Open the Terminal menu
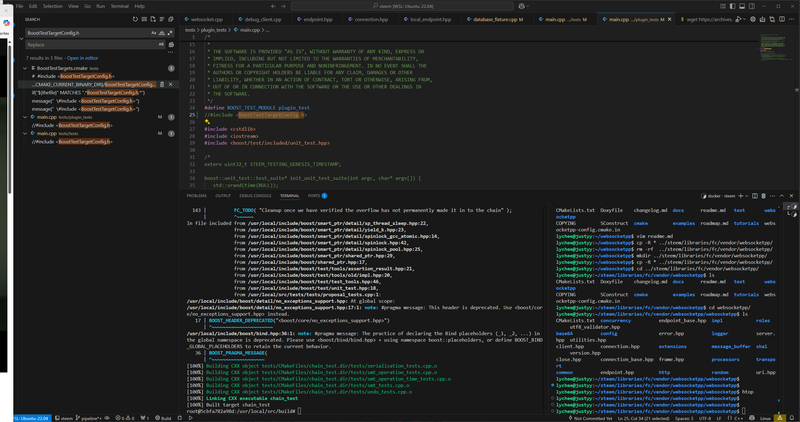Viewport: 800px width, 422px height. click(x=119, y=6)
